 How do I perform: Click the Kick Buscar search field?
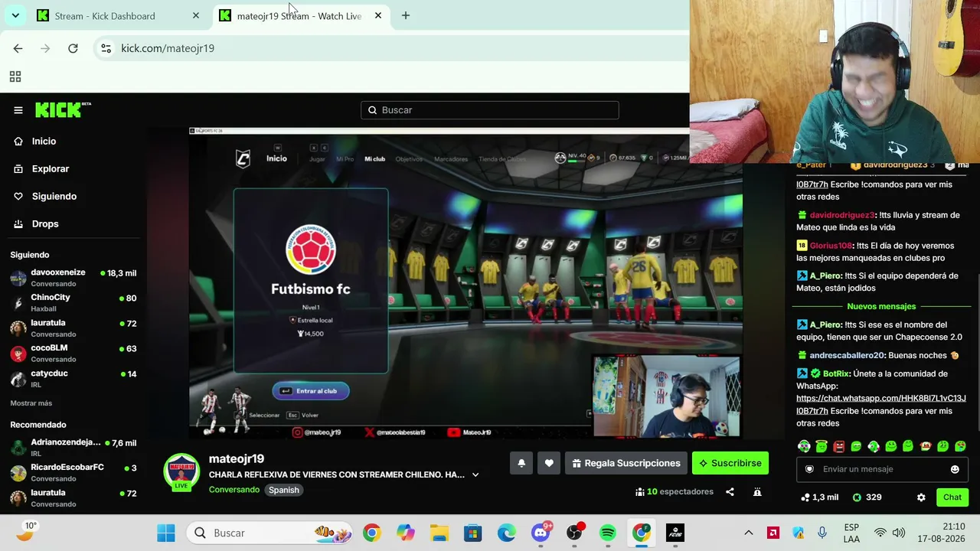click(x=490, y=110)
